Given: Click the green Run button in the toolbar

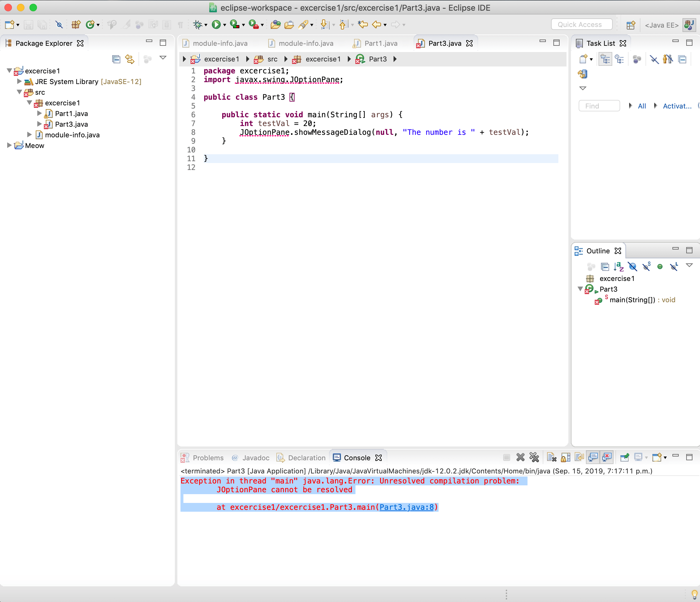Looking at the screenshot, I should 216,25.
